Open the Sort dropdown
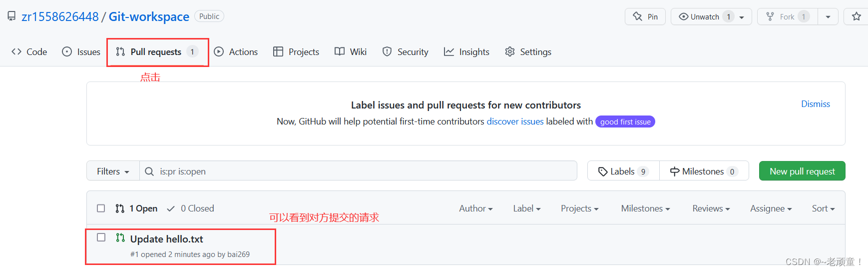 click(823, 208)
